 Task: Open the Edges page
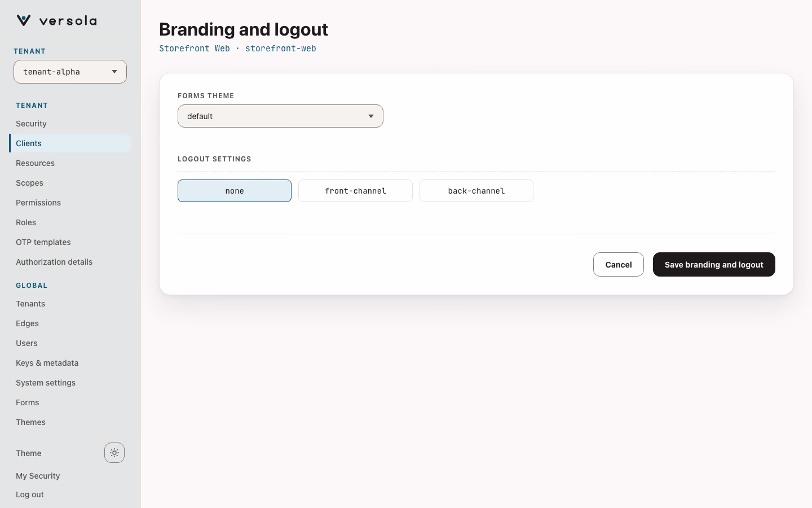(70, 323)
